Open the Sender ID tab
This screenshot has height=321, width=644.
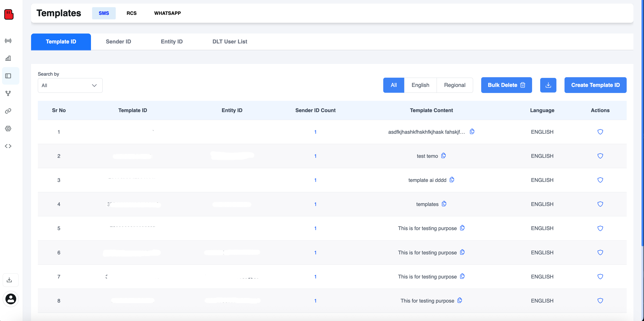[118, 42]
